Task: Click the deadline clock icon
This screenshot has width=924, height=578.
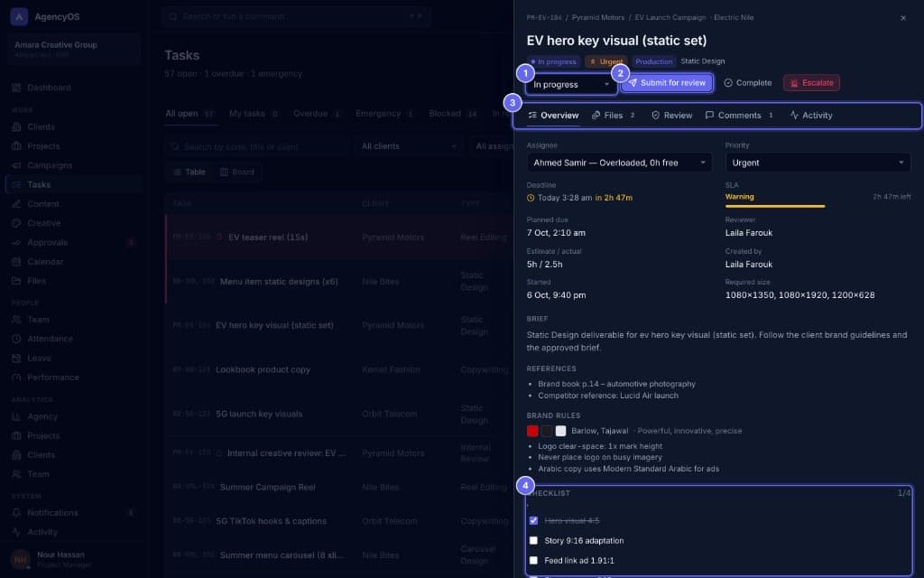Action: (x=531, y=198)
